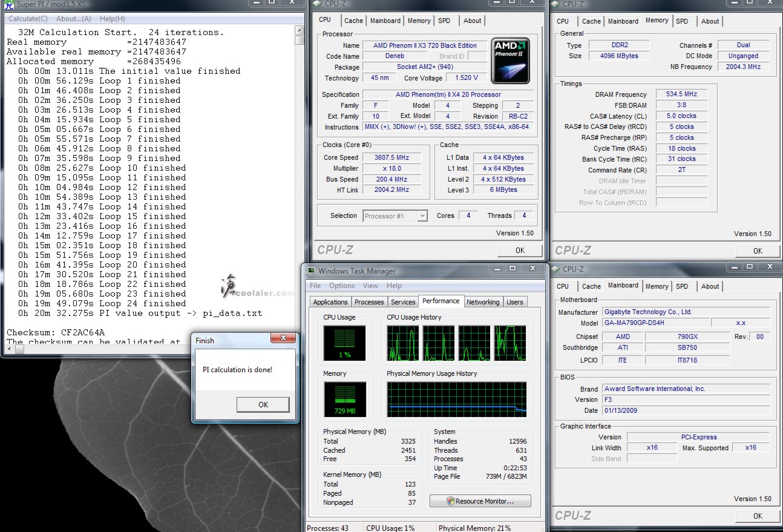
Task: Click the Physical Memory Usage History graph
Action: [457, 399]
